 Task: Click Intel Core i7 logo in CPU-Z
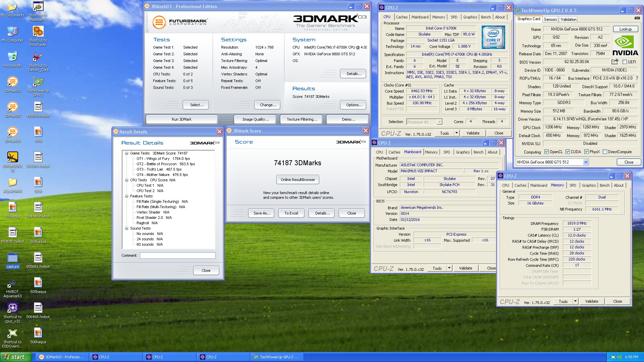coord(493,37)
